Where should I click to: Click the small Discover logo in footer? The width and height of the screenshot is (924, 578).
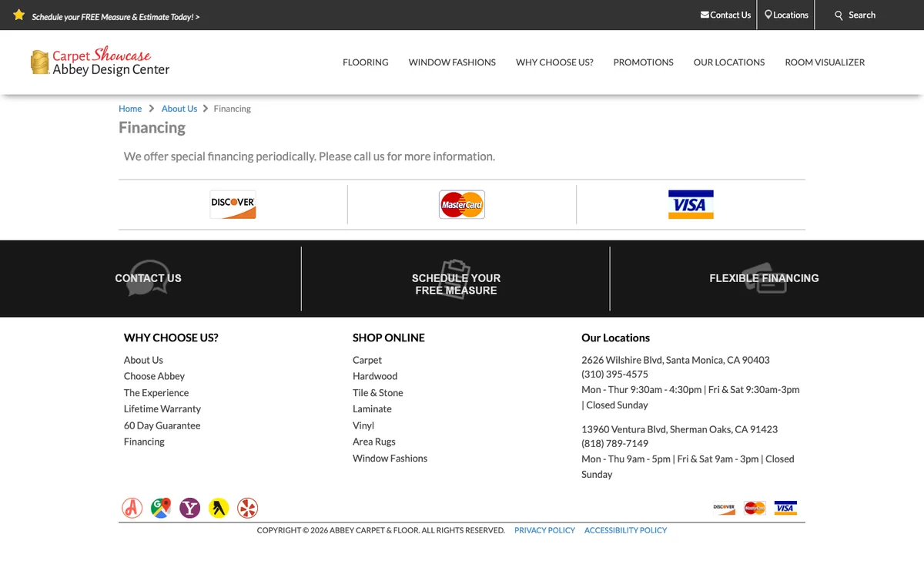tap(724, 508)
